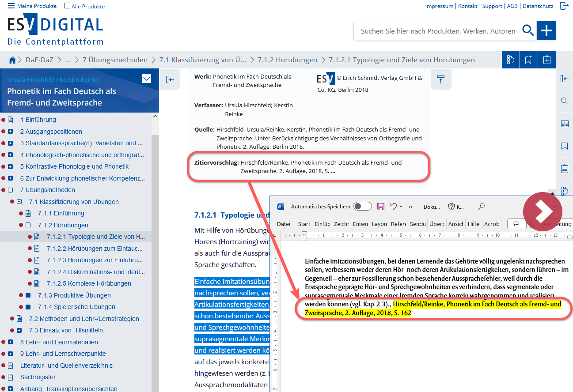Open the Einfügen tab in the Word ribbon

[323, 224]
